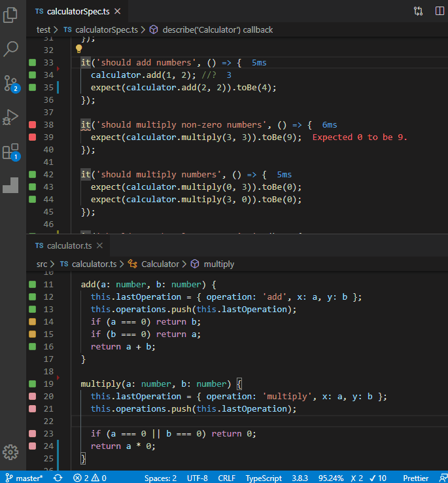Select TypeScript language mode in status bar
This screenshot has height=483, width=448.
coord(264,478)
